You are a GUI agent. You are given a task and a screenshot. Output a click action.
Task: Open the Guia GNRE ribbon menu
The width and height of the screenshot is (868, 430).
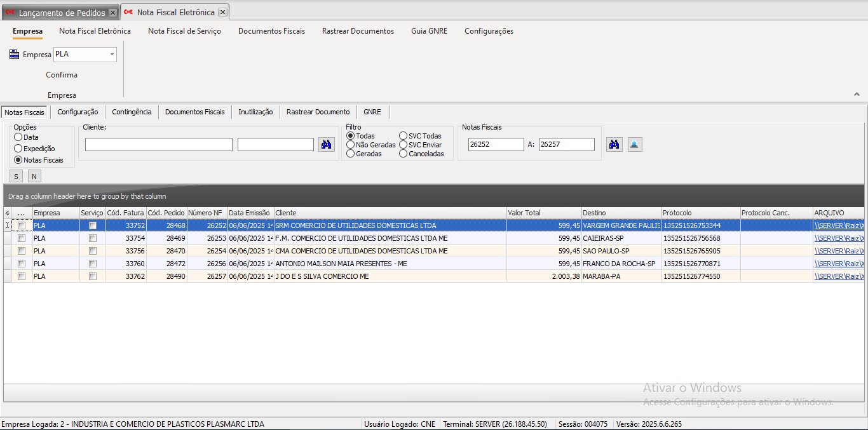click(x=429, y=31)
